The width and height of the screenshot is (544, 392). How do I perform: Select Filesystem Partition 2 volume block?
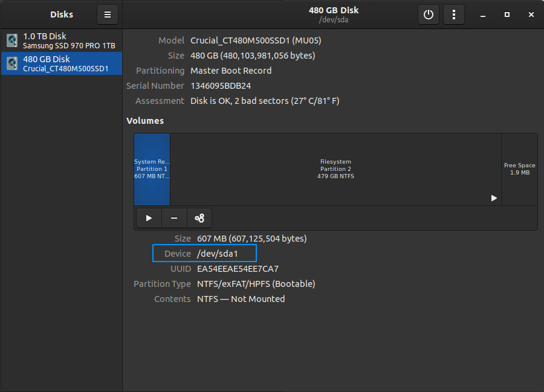pyautogui.click(x=335, y=169)
